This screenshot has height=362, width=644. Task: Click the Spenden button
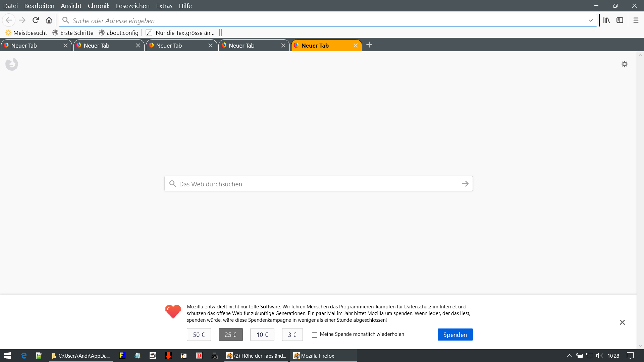(x=455, y=335)
